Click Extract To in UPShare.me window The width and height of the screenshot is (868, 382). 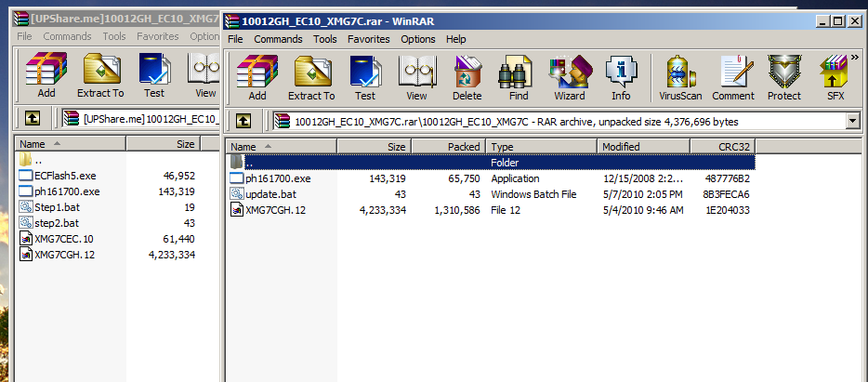[100, 75]
